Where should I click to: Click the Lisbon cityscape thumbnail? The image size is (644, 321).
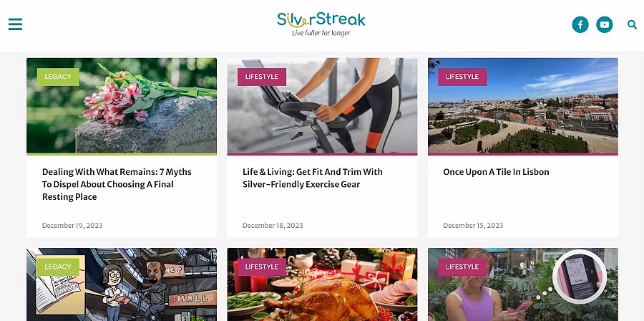523,106
